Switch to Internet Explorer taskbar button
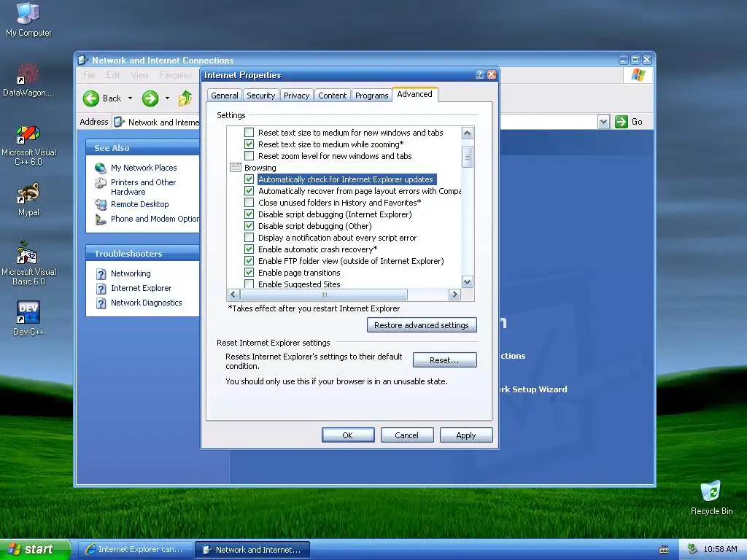The width and height of the screenshot is (747, 560). 135,550
